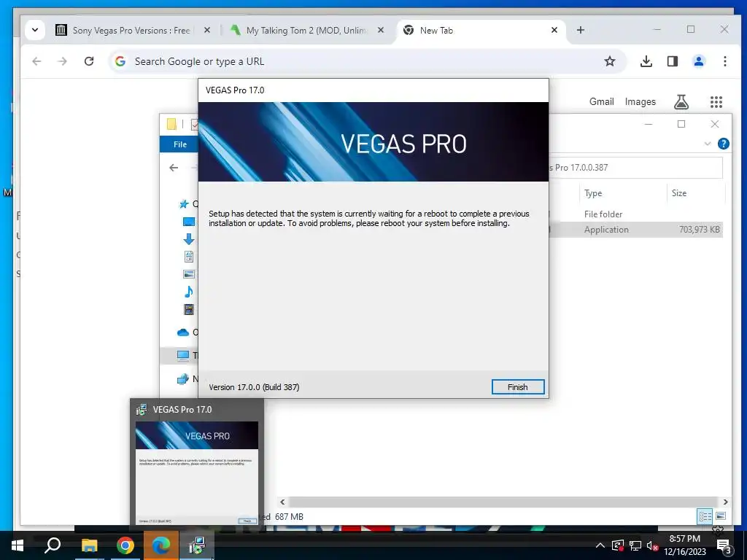Open a new Chrome tab with plus
Viewport: 747px width, 560px height.
(580, 30)
